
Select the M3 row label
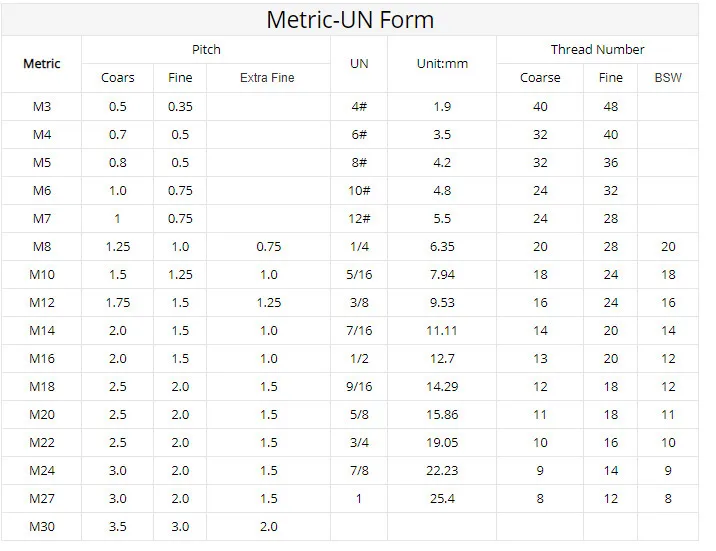(41, 107)
